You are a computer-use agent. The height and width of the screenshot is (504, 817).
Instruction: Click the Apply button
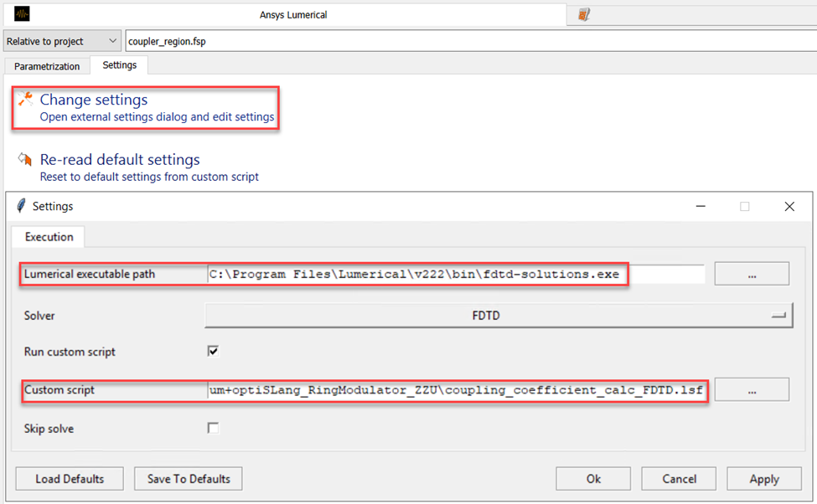(x=764, y=479)
